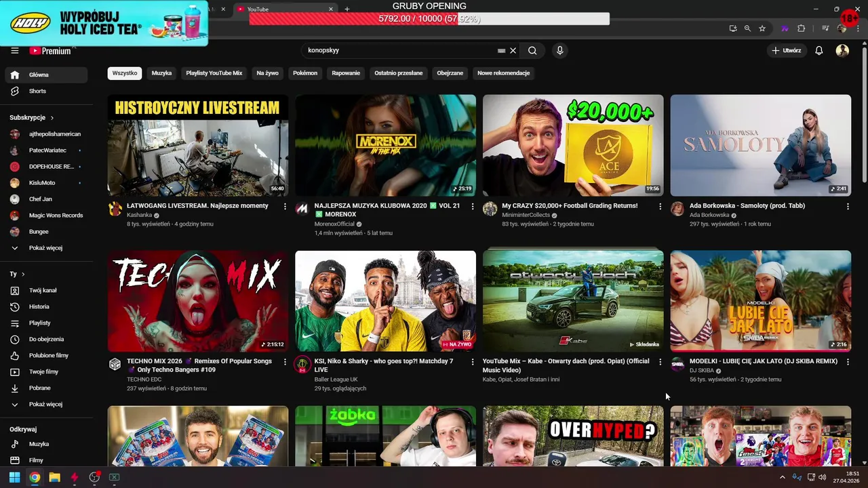The width and height of the screenshot is (868, 488).
Task: Open options menu for Ada Borkowska Samoloty video
Action: coord(848,207)
